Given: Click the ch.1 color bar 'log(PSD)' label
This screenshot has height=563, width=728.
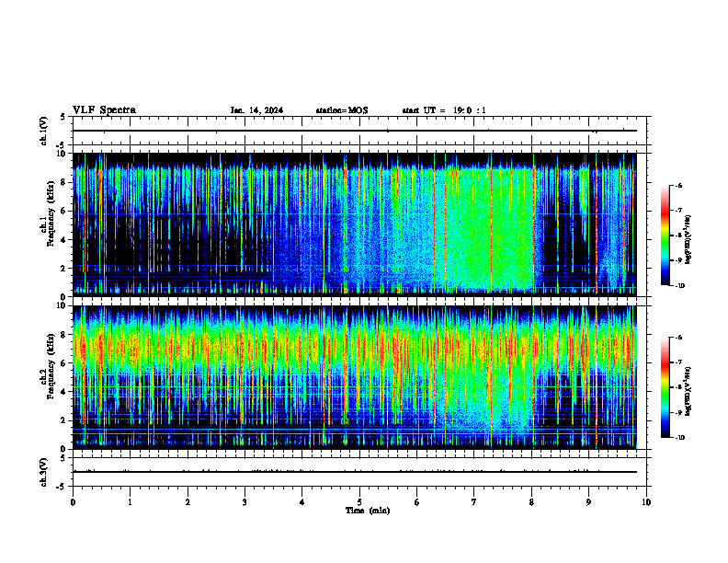Looking at the screenshot, I should coord(688,240).
